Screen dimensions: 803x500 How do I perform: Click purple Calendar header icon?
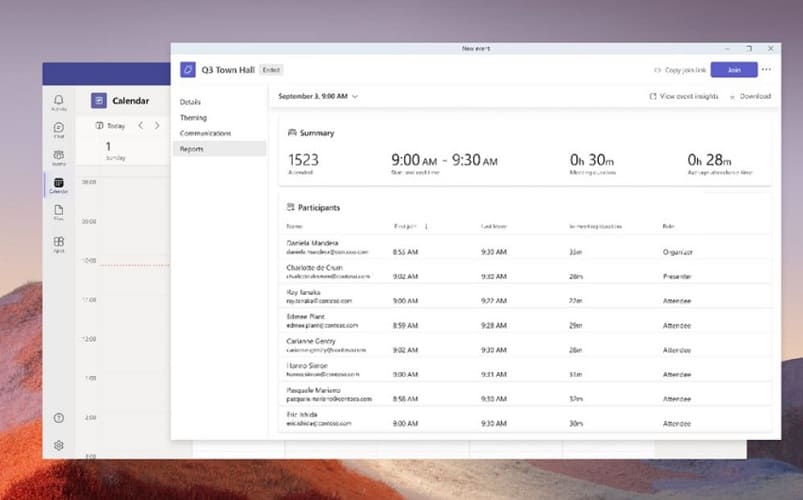tap(99, 100)
